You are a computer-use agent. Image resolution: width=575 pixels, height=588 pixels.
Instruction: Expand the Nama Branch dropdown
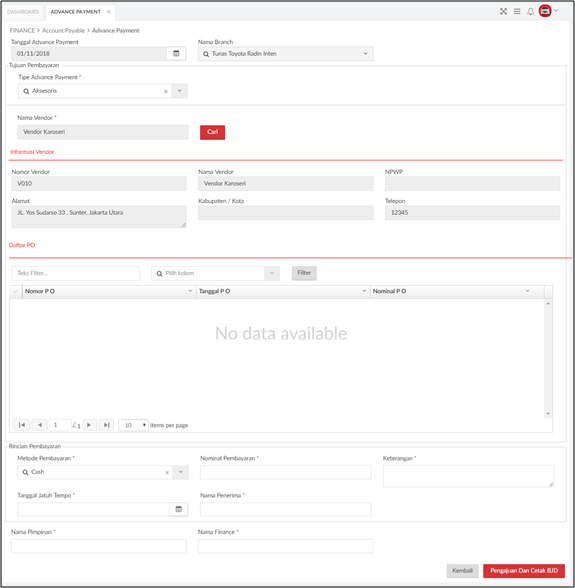click(x=365, y=54)
